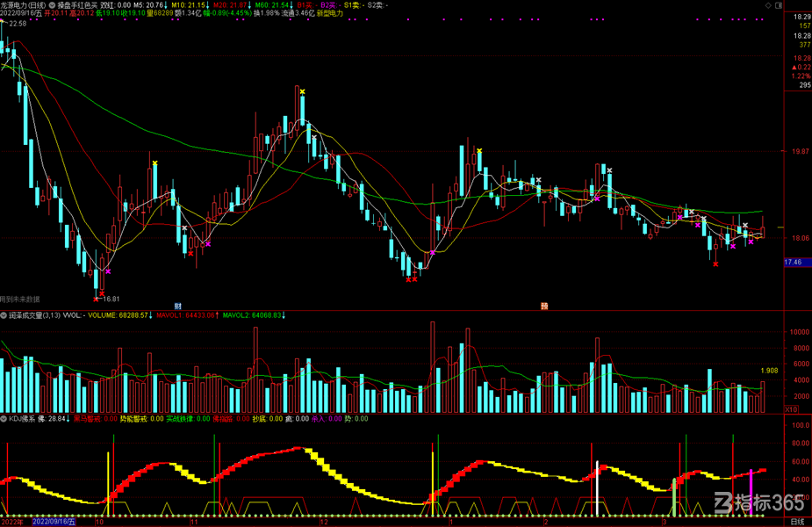Select the 日线 period label at bottom right
The width and height of the screenshot is (812, 527).
tap(797, 522)
